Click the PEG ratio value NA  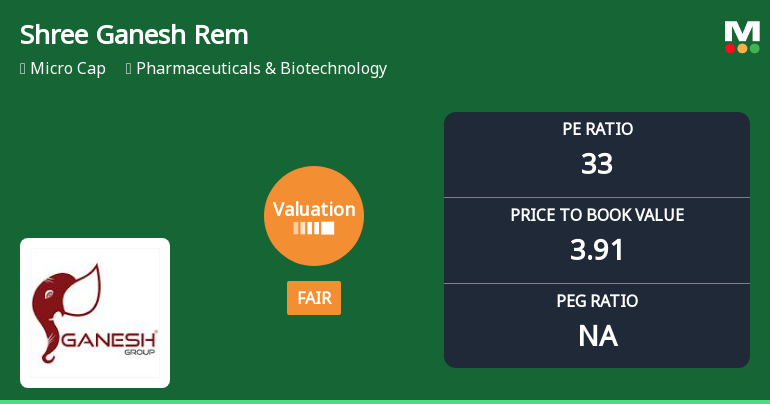point(597,336)
